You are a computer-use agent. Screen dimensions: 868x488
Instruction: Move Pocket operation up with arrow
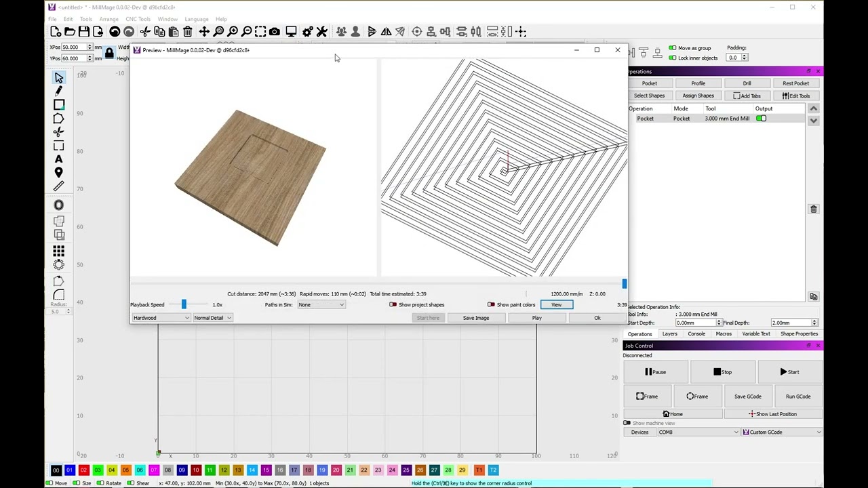tap(813, 109)
